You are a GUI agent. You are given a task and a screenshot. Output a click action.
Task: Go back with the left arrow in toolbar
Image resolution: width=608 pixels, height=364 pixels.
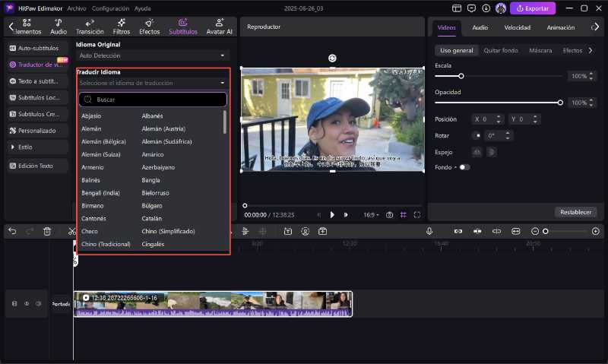coord(11,27)
